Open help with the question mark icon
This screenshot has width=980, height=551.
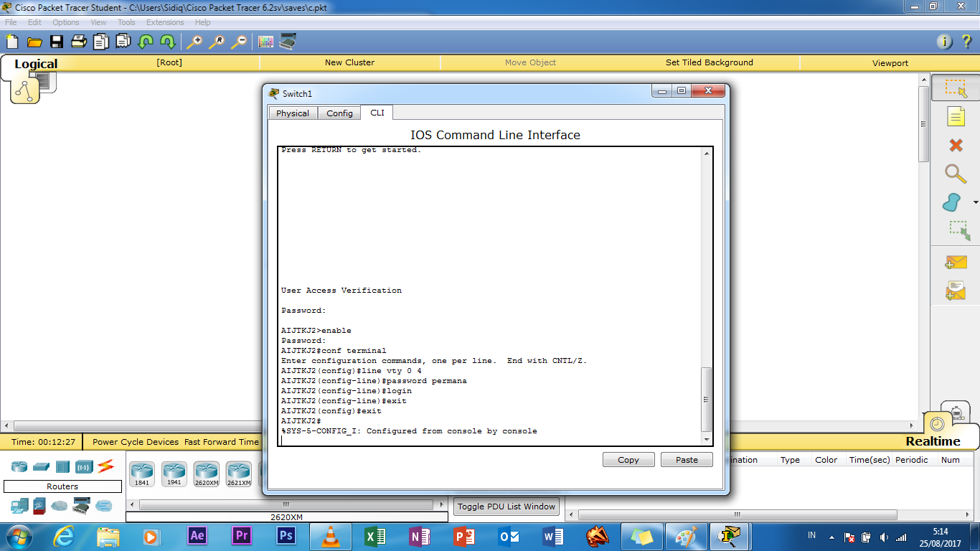966,42
